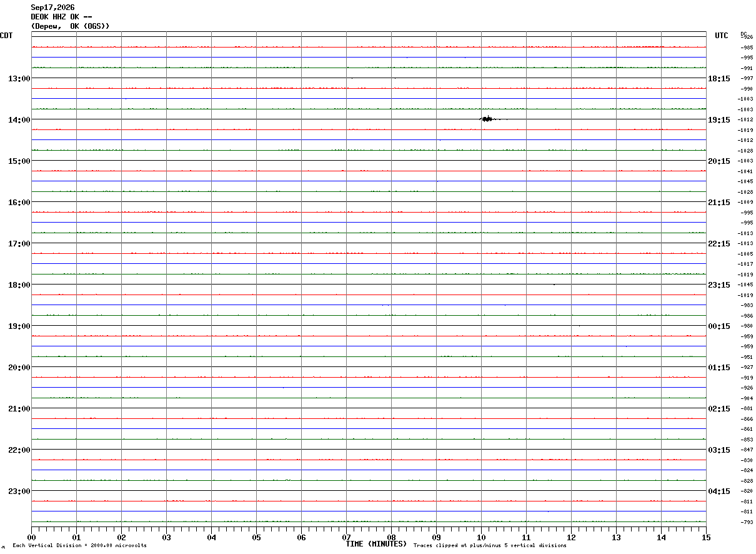Select minute 15 at the axis end
756x554 pixels.
(706, 537)
